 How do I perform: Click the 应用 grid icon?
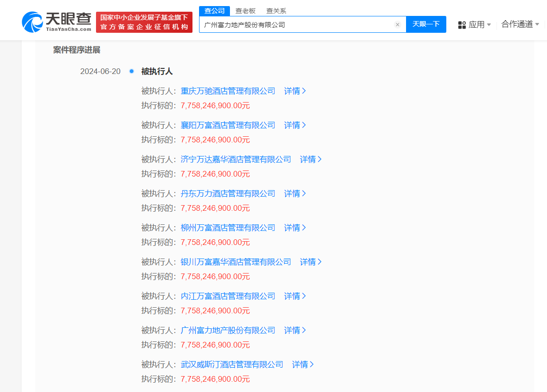(462, 25)
